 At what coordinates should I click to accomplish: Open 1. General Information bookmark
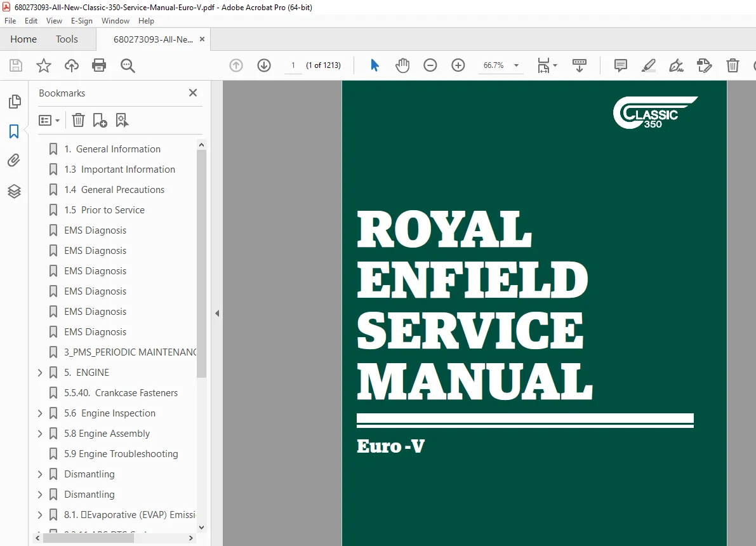(x=112, y=149)
